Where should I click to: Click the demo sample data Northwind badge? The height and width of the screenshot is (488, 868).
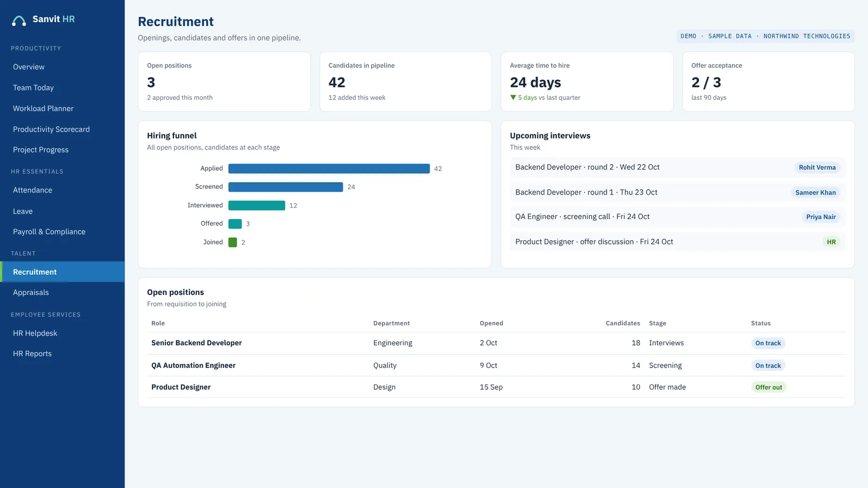(765, 36)
